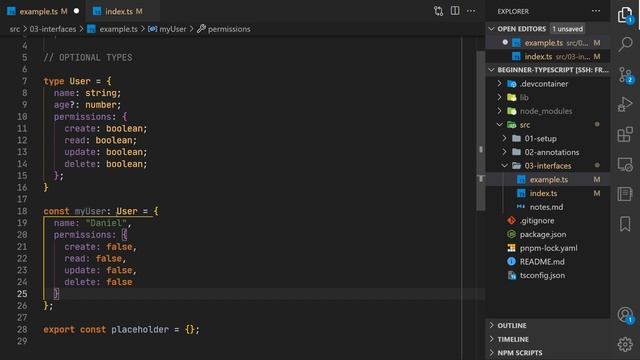Select example.ts in Open Editors list

click(548, 42)
